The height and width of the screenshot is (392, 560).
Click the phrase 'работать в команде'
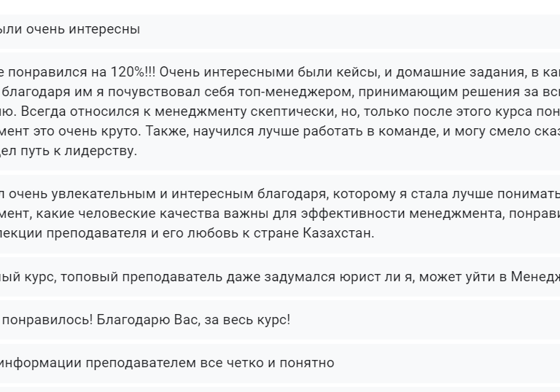tap(370, 131)
